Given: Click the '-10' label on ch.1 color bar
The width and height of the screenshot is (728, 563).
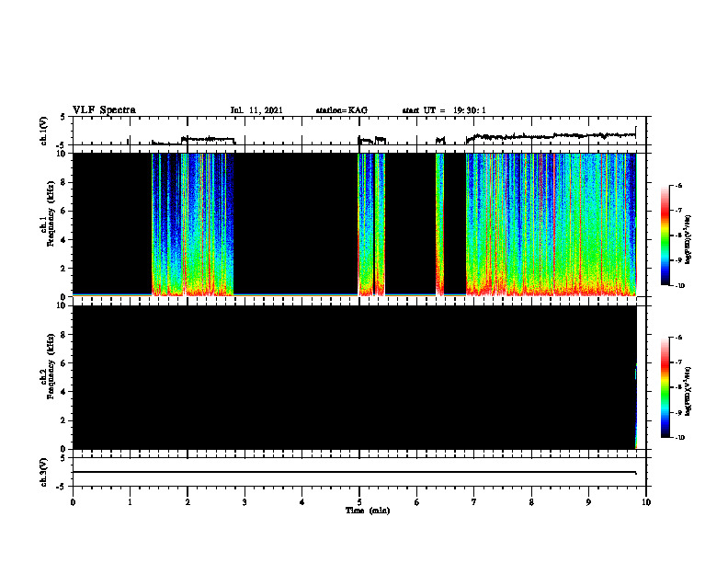Looking at the screenshot, I should 679,286.
